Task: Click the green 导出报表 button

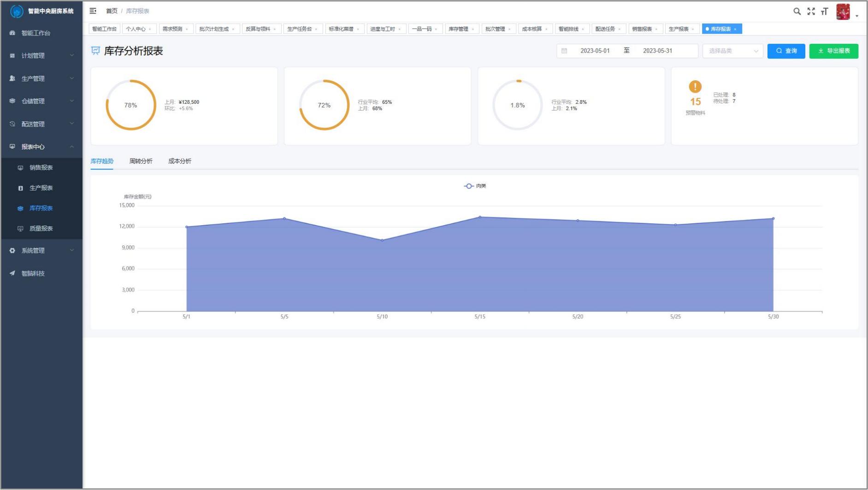Action: coord(833,51)
